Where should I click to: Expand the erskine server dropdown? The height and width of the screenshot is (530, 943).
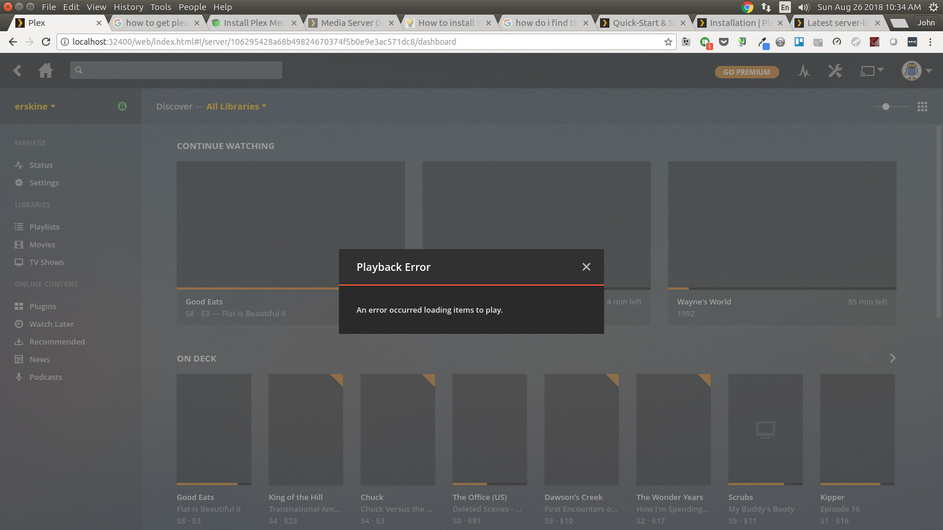click(35, 106)
